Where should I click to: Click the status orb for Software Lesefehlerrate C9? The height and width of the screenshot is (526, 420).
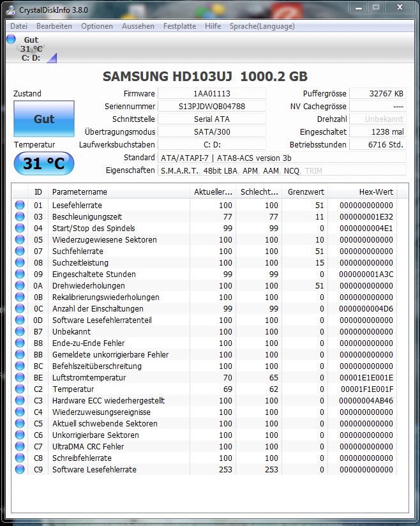20,469
